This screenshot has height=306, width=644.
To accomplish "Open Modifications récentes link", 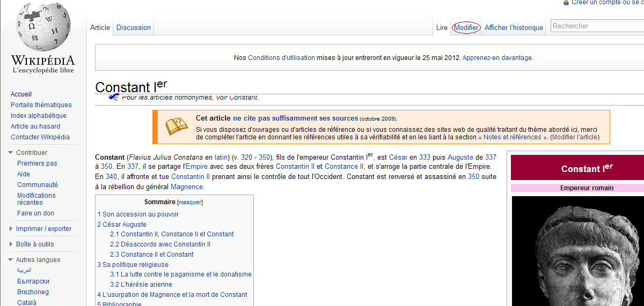I will [x=36, y=199].
